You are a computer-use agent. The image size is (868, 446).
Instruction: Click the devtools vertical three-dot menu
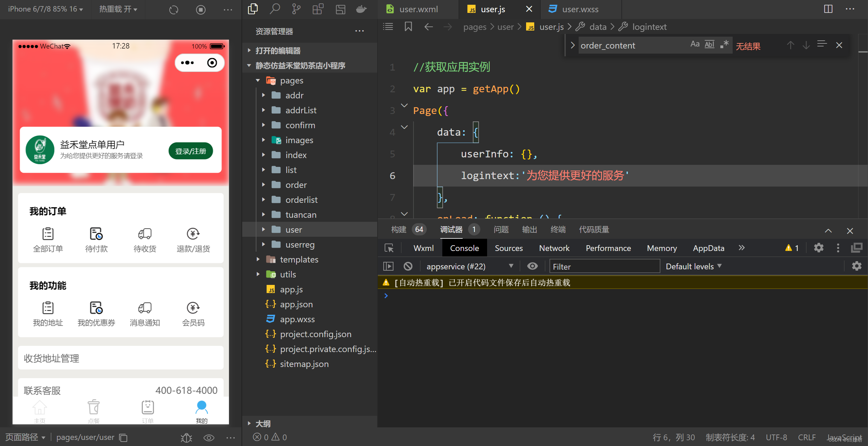coord(838,248)
